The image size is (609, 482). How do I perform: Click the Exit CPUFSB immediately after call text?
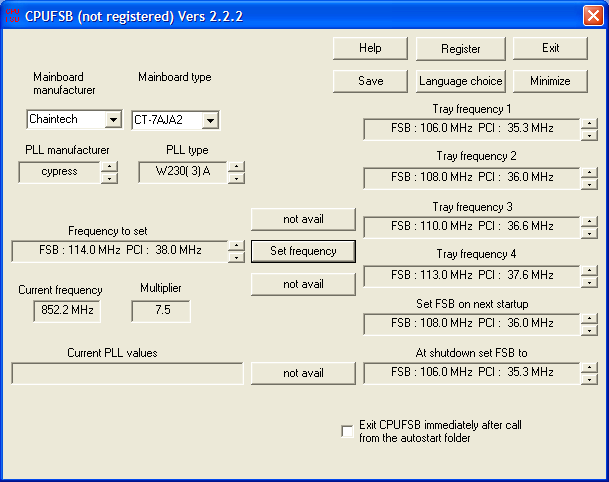click(440, 432)
